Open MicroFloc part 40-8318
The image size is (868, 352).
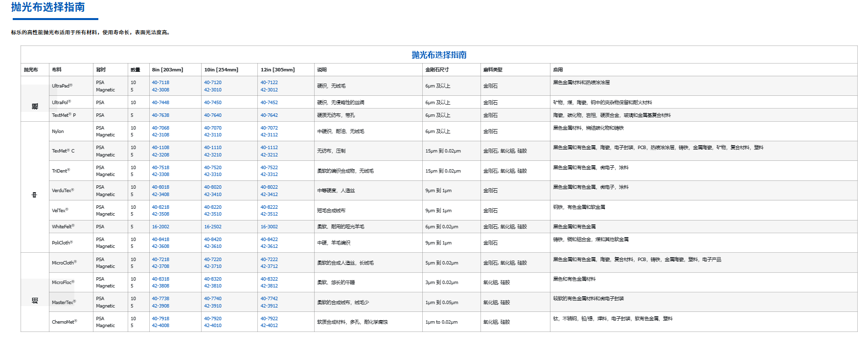click(160, 279)
